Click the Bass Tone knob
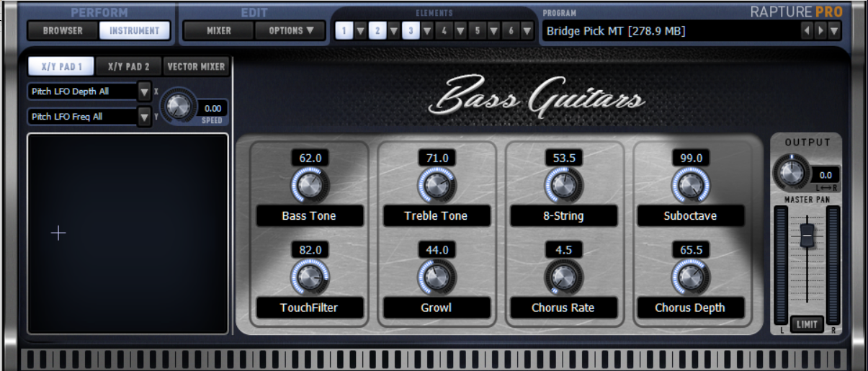Viewport: 868px width, 371px height. coord(309,186)
